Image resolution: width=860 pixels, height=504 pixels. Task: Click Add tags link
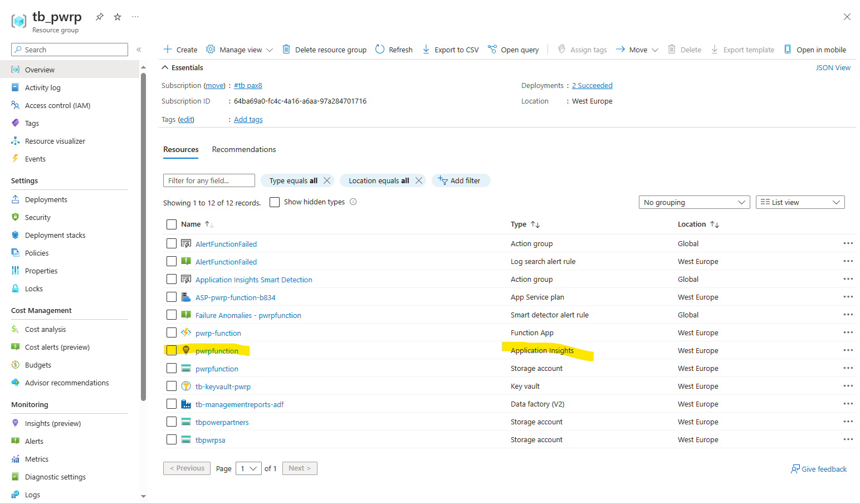[248, 119]
